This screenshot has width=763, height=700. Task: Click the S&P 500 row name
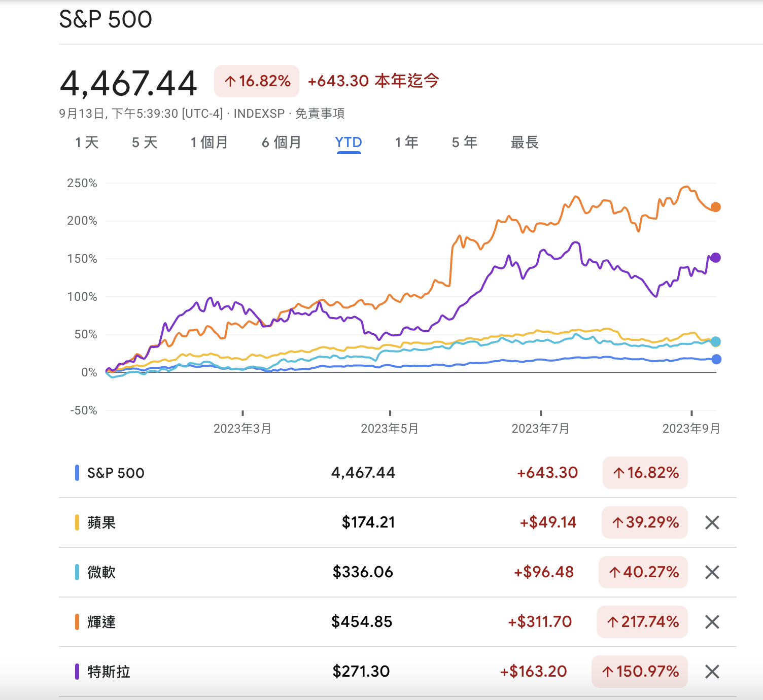pos(116,473)
